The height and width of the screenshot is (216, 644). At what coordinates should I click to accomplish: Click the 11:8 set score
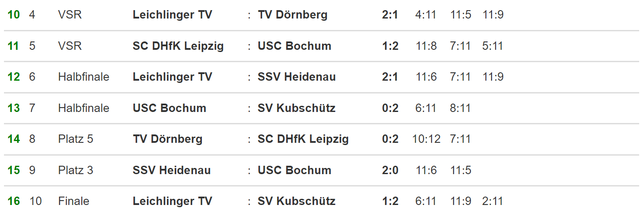pyautogui.click(x=426, y=46)
